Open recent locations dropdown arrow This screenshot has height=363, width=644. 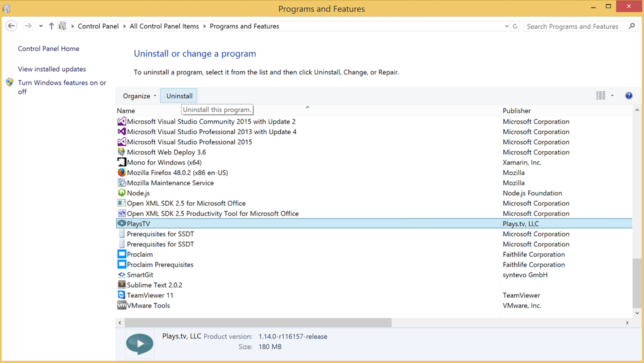pos(41,26)
